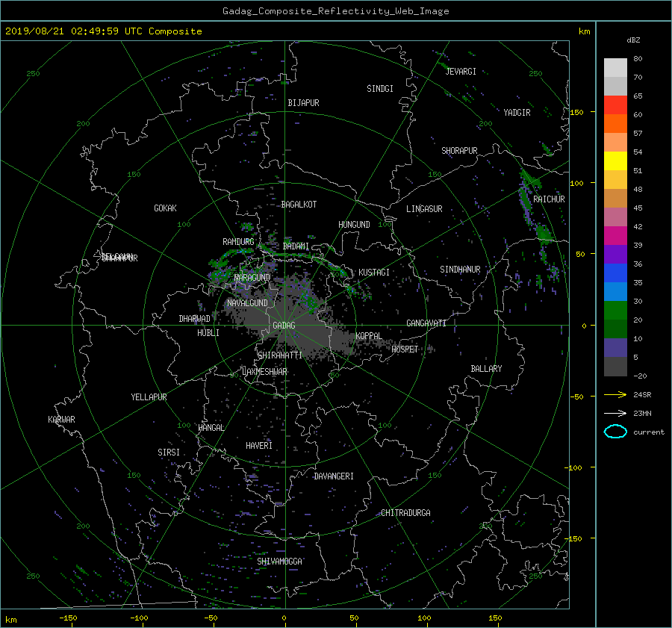Viewport: 672px width, 628px height.
Task: Click the DAVANGERI town label
Action: pyautogui.click(x=334, y=476)
